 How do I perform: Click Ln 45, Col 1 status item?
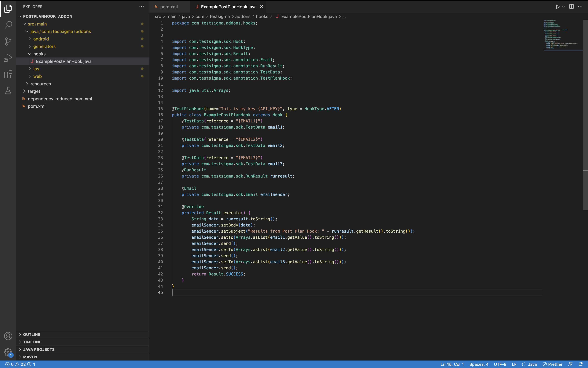(x=452, y=364)
